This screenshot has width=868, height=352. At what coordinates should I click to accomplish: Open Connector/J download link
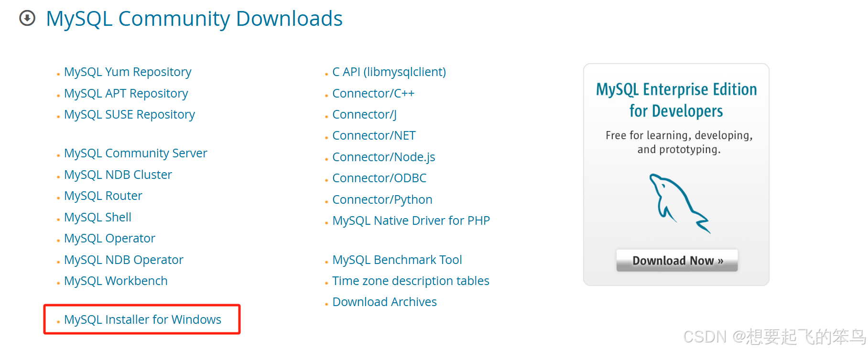point(364,114)
